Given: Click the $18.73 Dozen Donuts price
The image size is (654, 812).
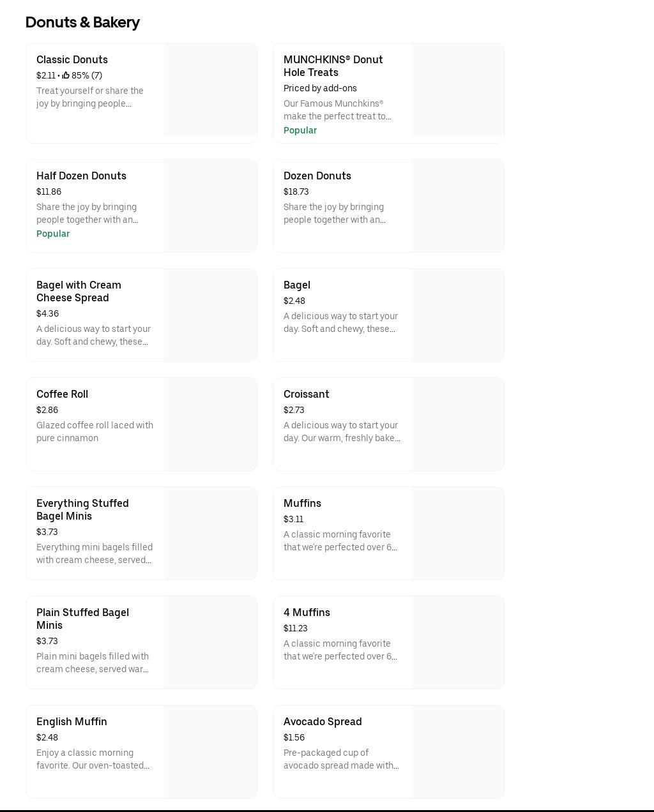Looking at the screenshot, I should click(296, 192).
